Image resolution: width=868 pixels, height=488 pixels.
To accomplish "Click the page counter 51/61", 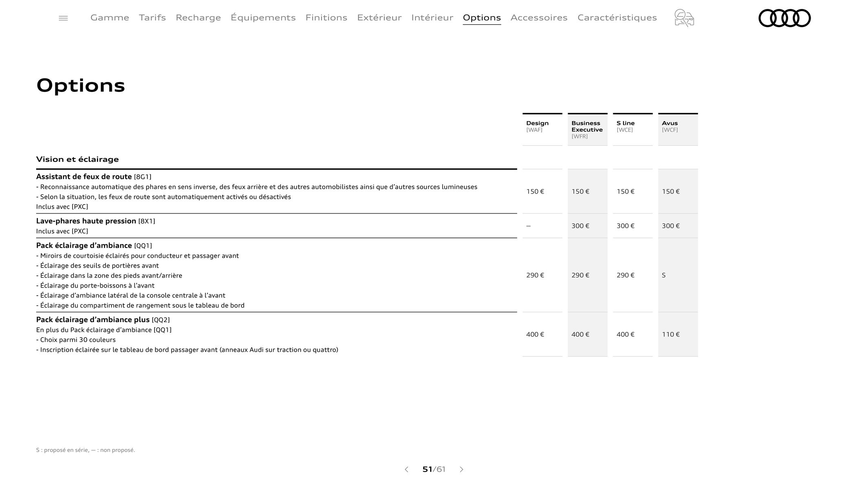I will pyautogui.click(x=434, y=469).
